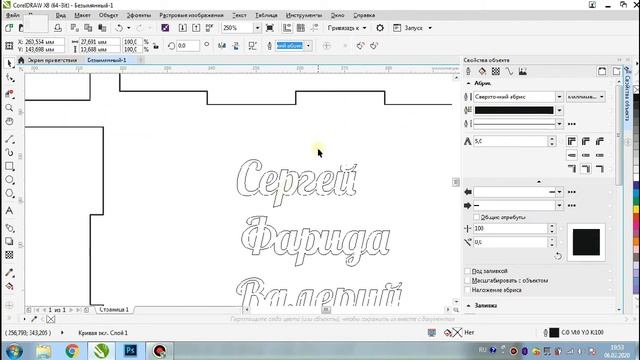Expand the 'Заливка' section
This screenshot has width=640, height=360.
click(469, 305)
